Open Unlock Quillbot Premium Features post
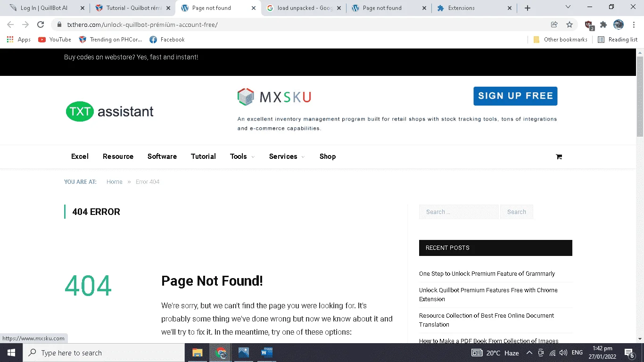 coord(488,295)
